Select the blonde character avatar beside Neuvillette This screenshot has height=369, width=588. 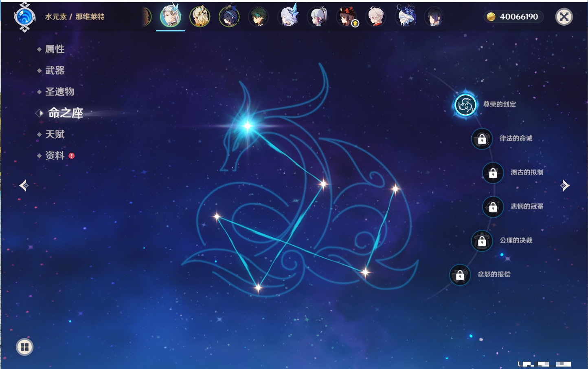200,17
